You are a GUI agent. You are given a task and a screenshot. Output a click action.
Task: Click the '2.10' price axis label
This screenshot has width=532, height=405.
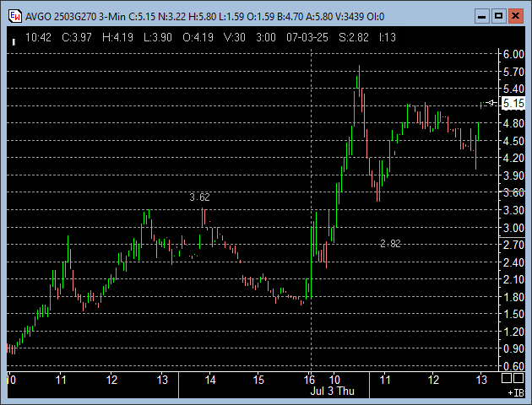click(x=513, y=280)
